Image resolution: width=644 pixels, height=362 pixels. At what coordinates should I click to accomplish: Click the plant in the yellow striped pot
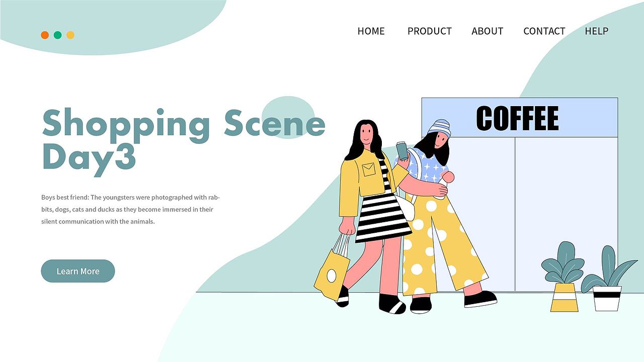click(563, 277)
